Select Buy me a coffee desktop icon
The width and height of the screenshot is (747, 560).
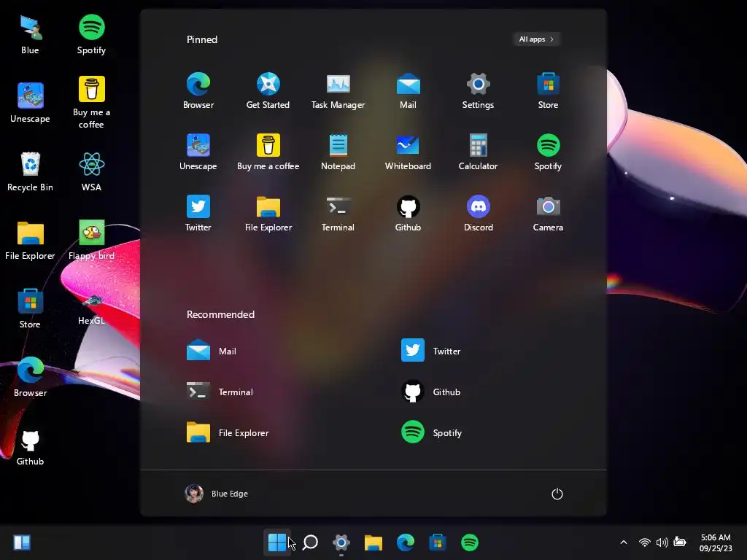click(x=91, y=102)
